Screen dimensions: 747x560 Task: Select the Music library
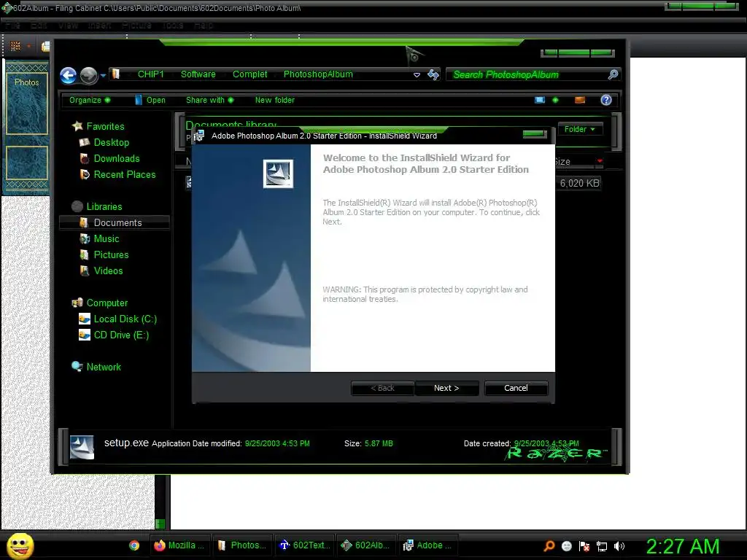(x=107, y=238)
